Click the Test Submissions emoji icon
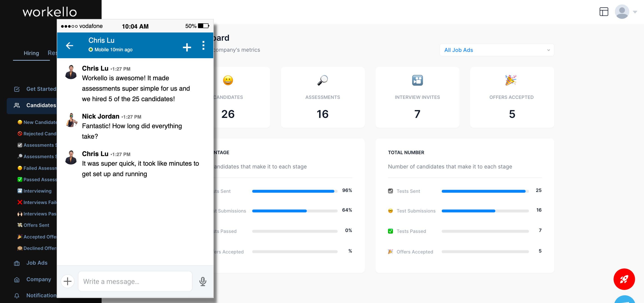 tap(390, 211)
